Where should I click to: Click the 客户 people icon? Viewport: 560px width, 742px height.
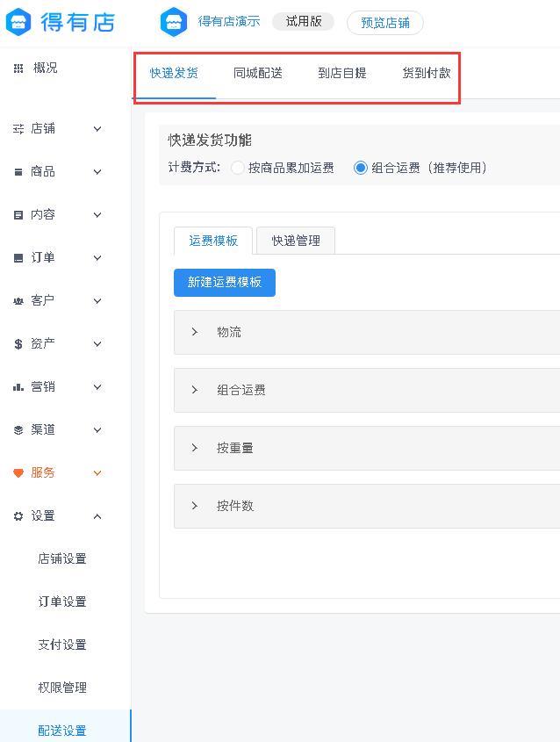[18, 301]
